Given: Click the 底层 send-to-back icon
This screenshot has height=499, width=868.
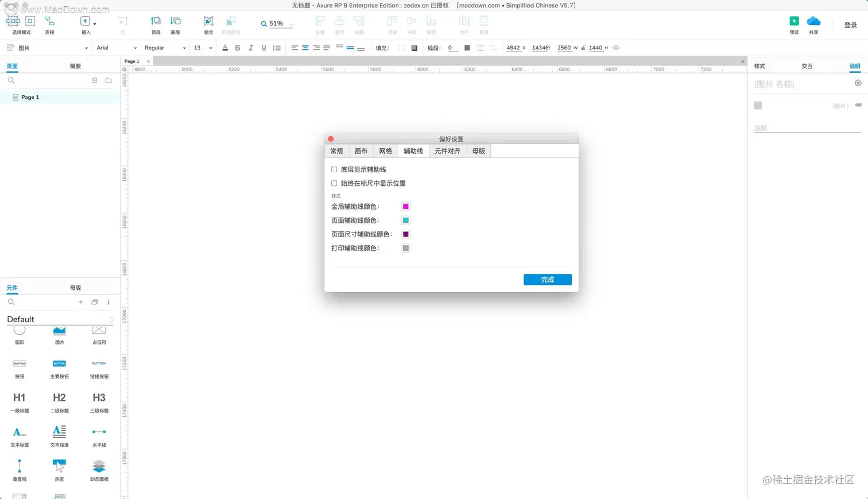Looking at the screenshot, I should click(x=176, y=22).
